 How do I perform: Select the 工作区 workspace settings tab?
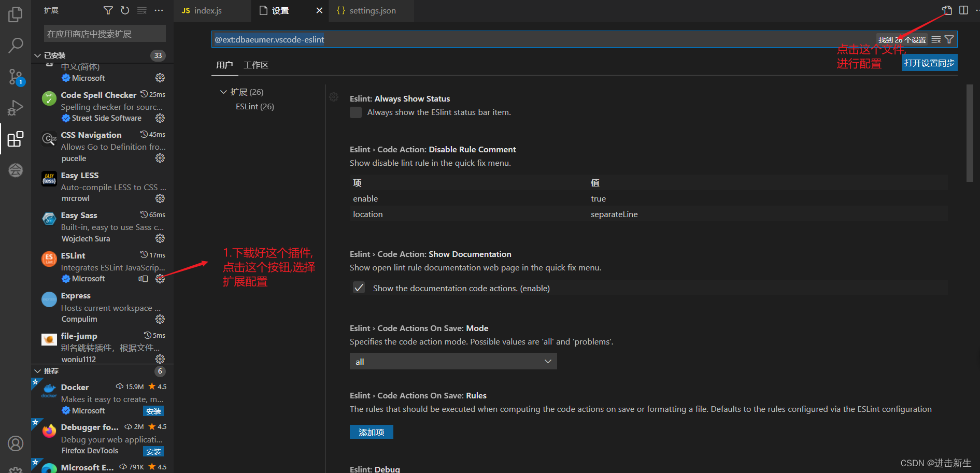256,65
